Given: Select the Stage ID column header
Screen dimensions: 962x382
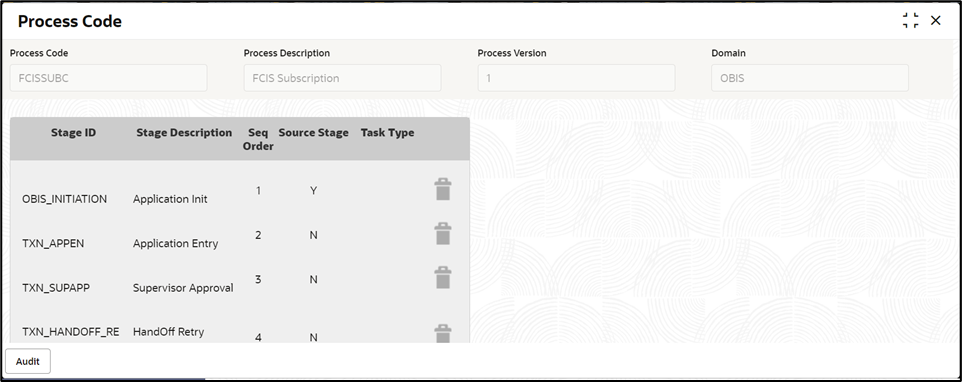Looking at the screenshot, I should coord(73,132).
